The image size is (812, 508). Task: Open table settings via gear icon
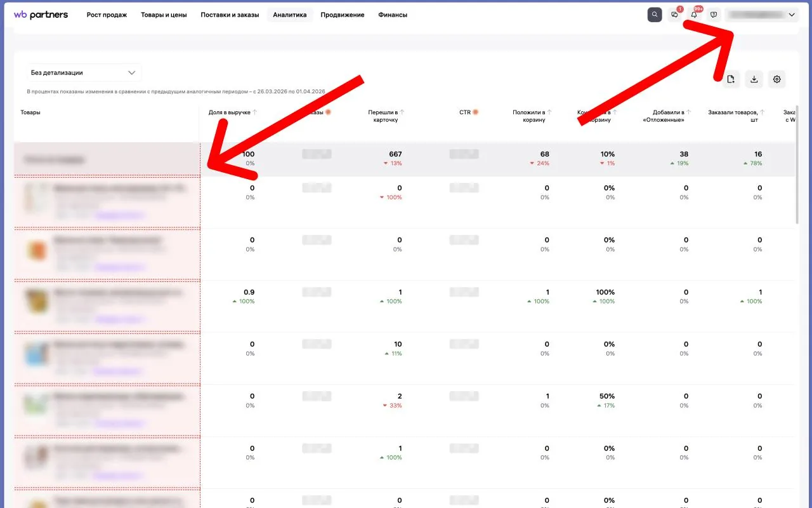(x=777, y=79)
